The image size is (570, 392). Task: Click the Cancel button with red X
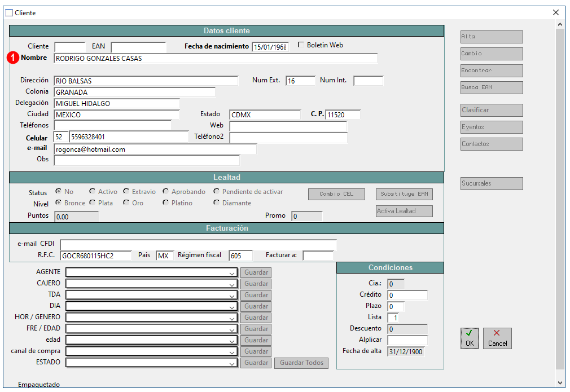(497, 338)
